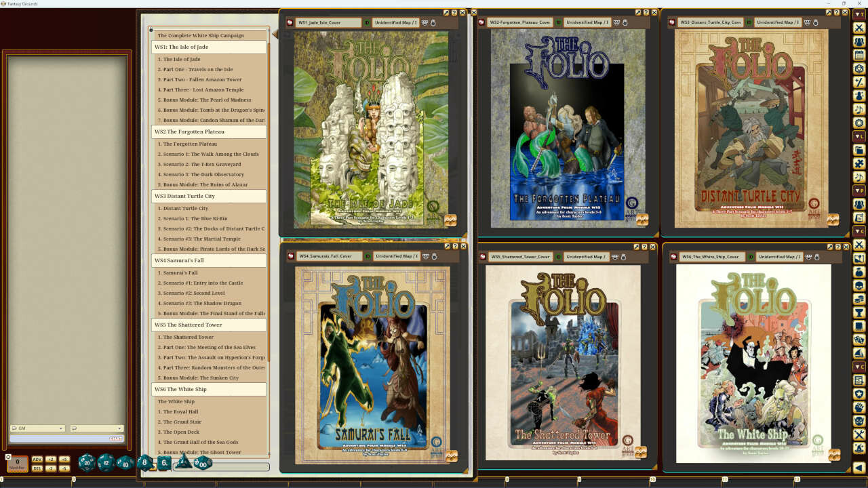Roll the d6 die from the tray
Screen dimensions: 868x488
[x=163, y=462]
